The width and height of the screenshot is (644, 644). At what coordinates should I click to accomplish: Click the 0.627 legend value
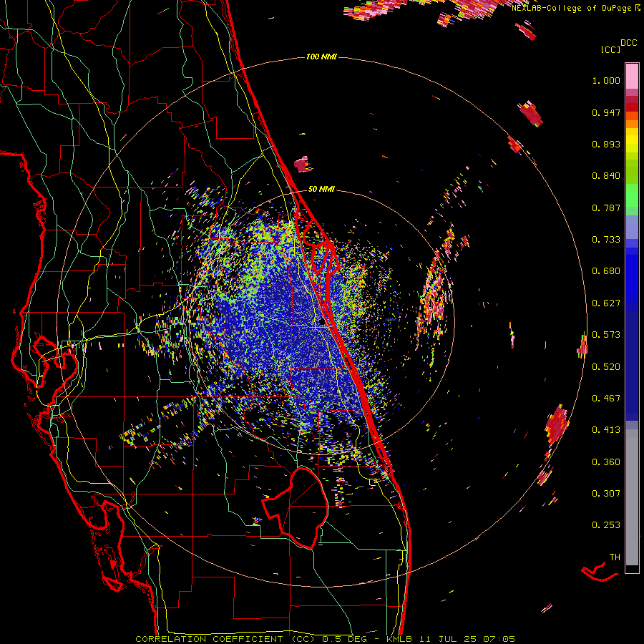point(606,303)
